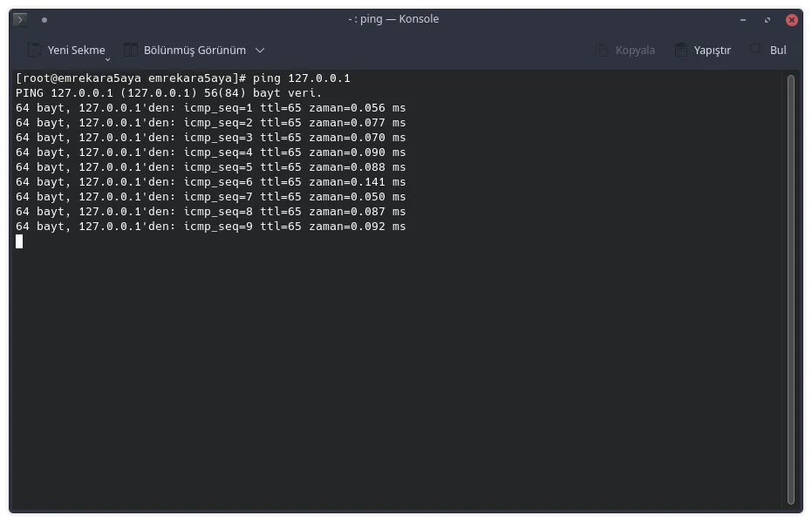Maximize the Konsole window

pos(768,19)
